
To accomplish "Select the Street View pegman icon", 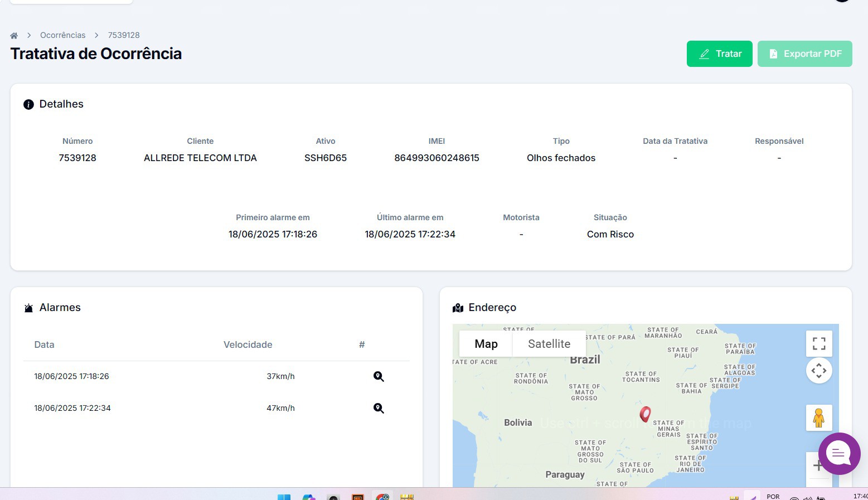I will click(x=818, y=418).
